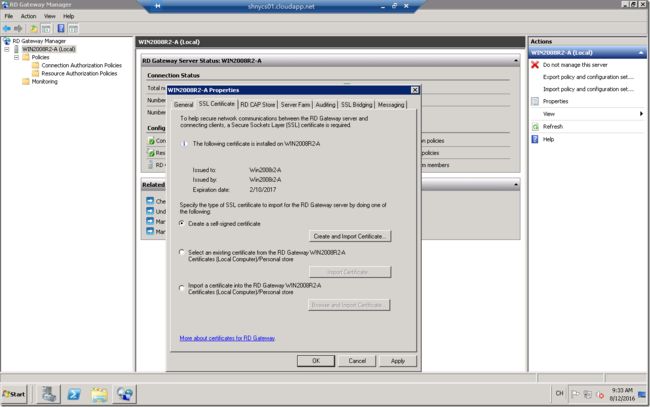The width and height of the screenshot is (650, 407).
Task: Collapse the RD Gateway Server Status section
Action: pos(516,61)
